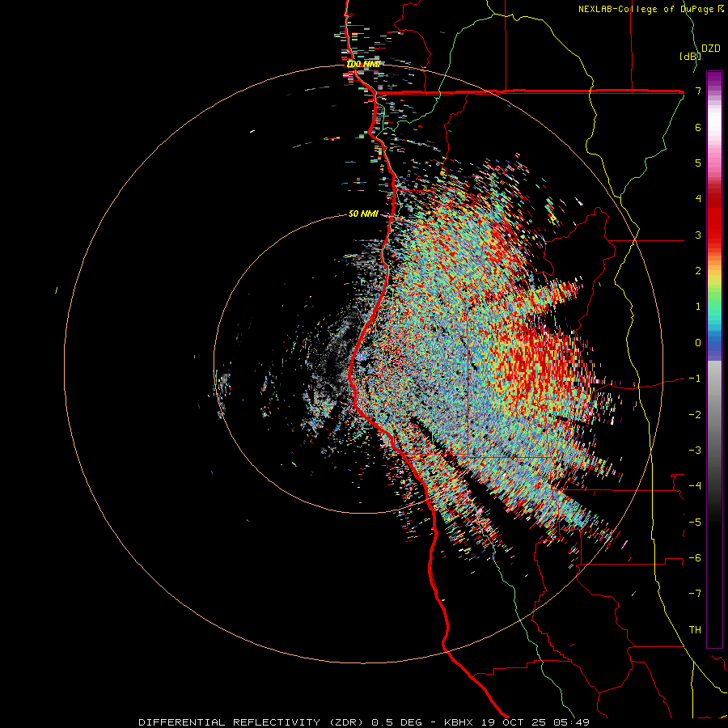Click the [dB] unit label

click(x=689, y=56)
